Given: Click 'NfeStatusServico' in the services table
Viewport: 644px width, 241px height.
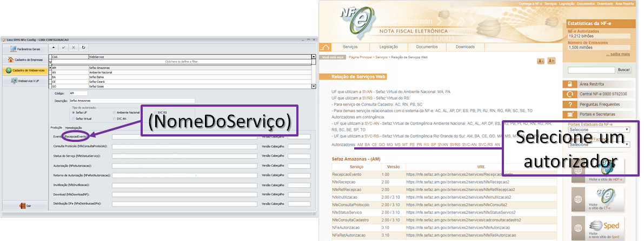Looking at the screenshot, I should [x=349, y=212].
